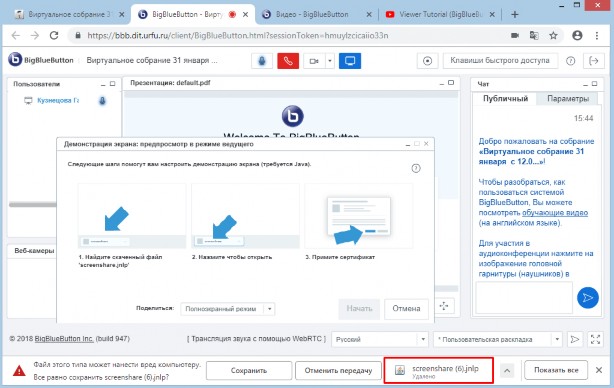Click the fit-to-page crosshair icon below the presentation
The height and width of the screenshot is (388, 614).
(444, 306)
